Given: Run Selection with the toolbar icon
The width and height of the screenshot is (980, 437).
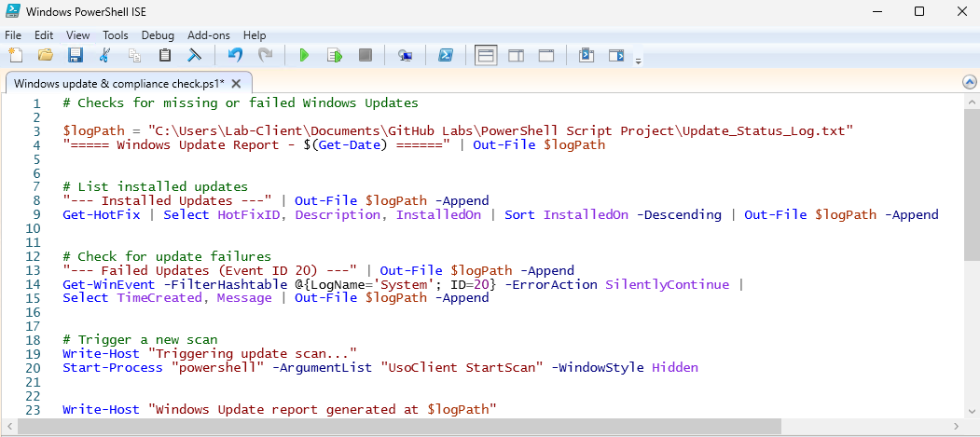Looking at the screenshot, I should tap(335, 55).
